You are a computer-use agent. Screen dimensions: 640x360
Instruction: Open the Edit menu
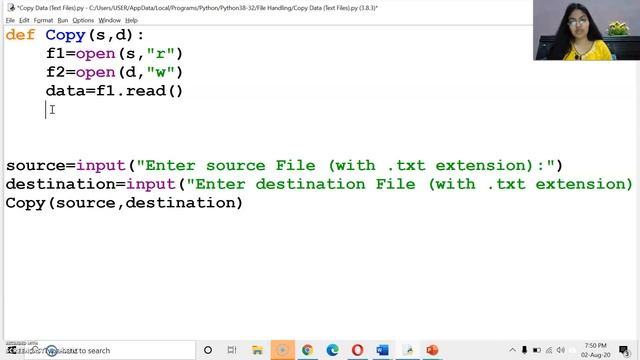point(24,20)
